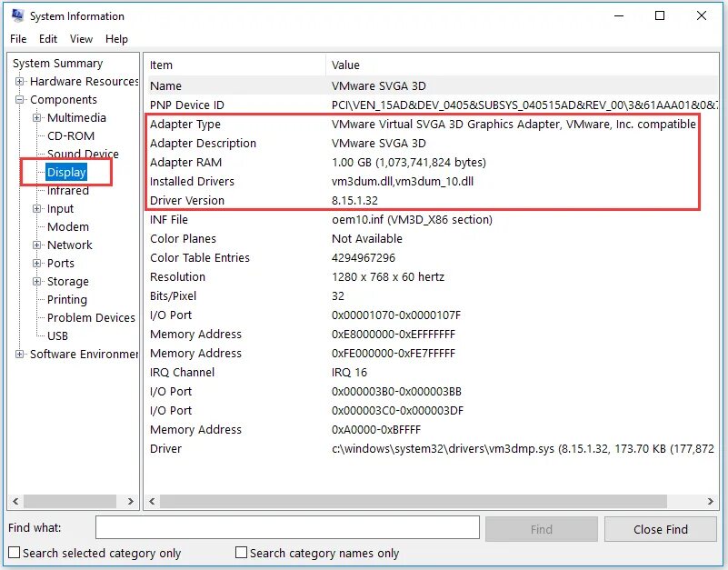Select the Driver Version row
Screen dimensions: 728x570
(432, 200)
